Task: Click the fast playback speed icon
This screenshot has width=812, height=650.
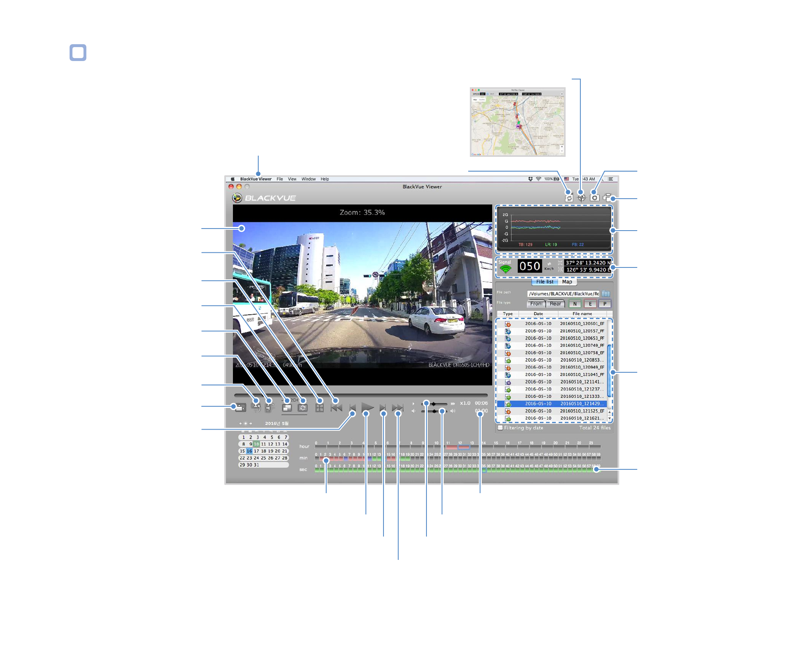Action: click(x=453, y=404)
